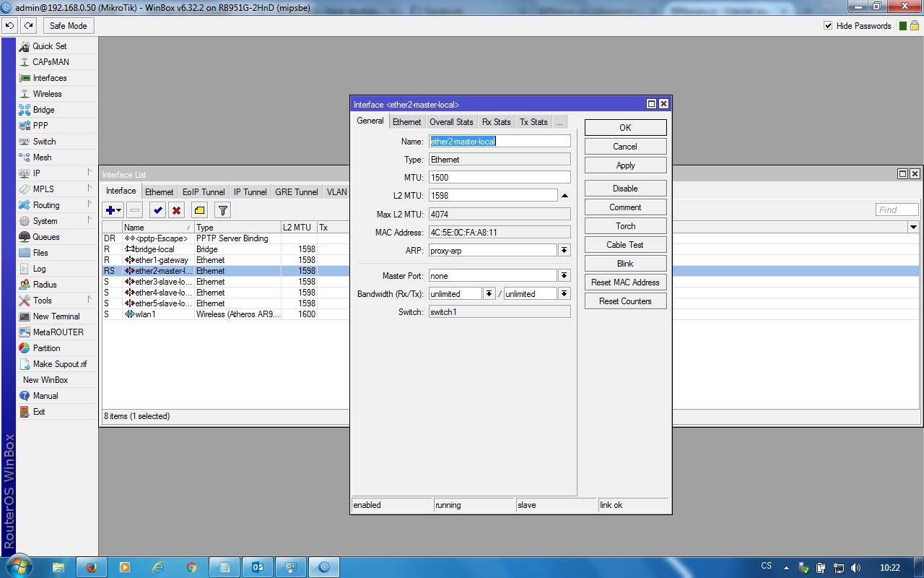Click Disable button in interface dialog

(625, 189)
